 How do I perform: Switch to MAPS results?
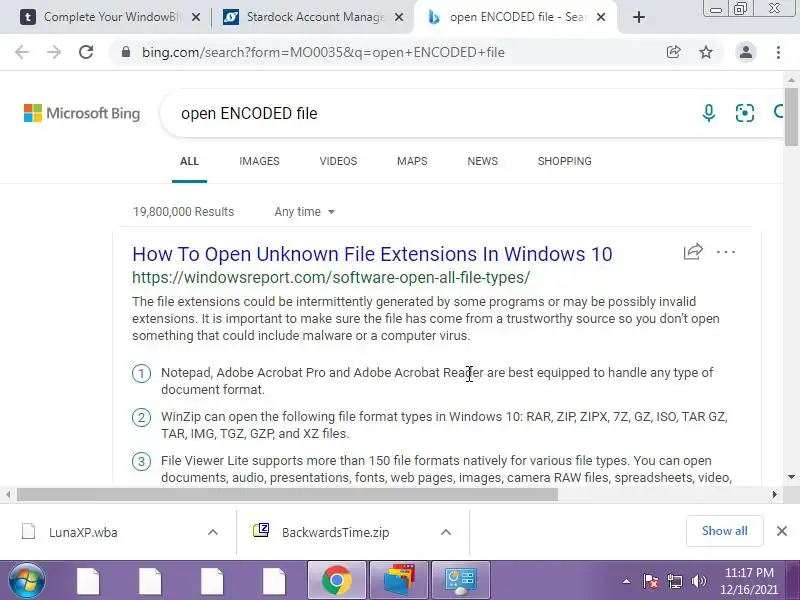(412, 161)
